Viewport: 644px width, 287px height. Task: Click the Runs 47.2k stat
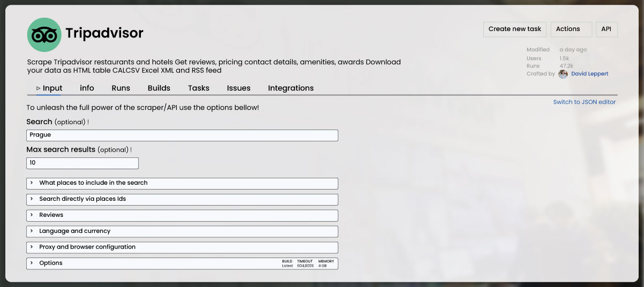tap(549, 66)
